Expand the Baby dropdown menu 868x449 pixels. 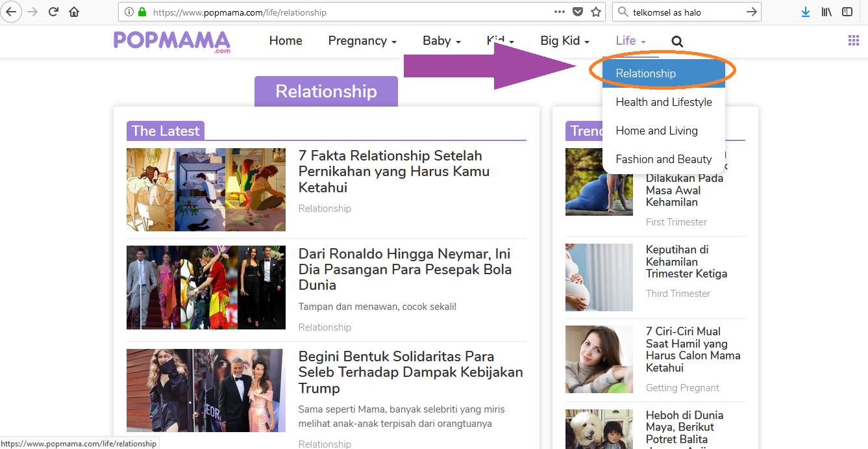(x=441, y=40)
